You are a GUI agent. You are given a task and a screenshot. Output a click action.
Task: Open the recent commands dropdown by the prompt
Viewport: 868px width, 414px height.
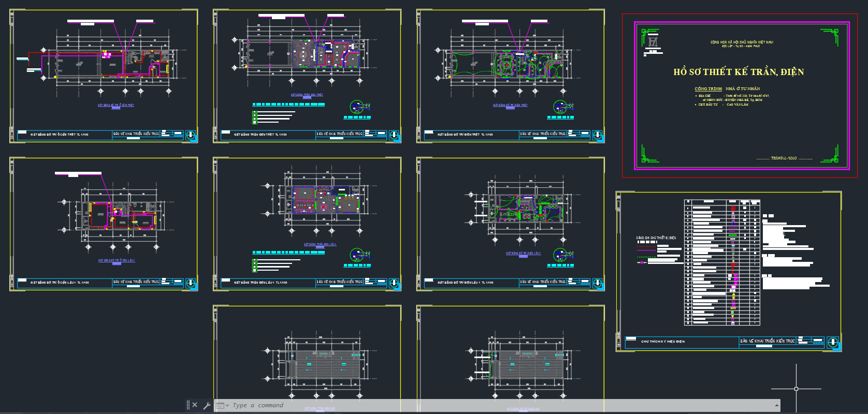[227, 406]
